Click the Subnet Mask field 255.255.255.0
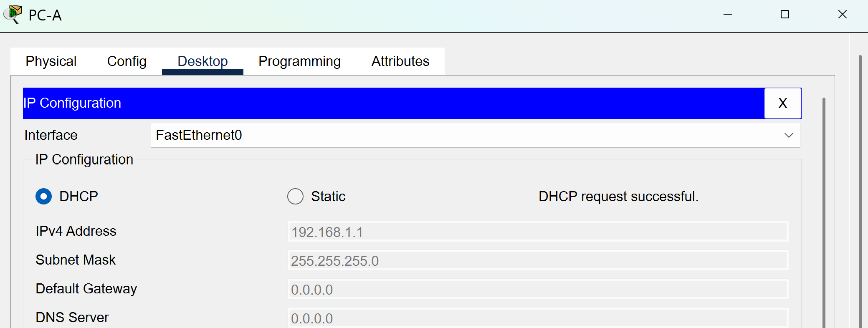Screen dimensions: 868x328 (538, 260)
